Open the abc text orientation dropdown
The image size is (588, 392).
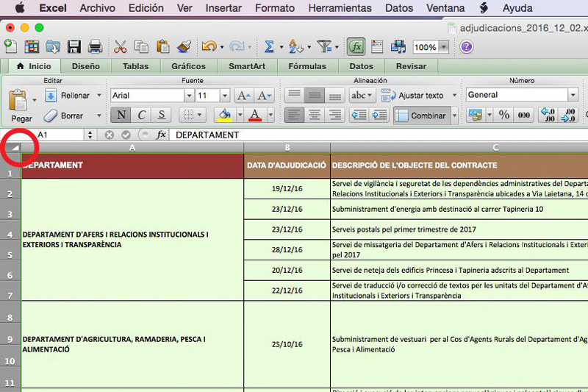coord(362,96)
